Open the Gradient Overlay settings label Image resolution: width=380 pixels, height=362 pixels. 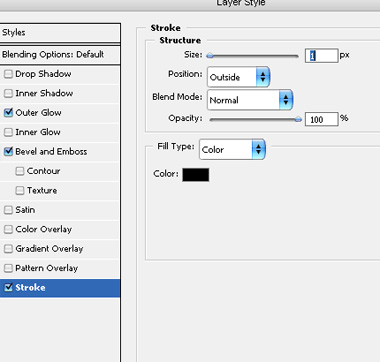point(49,249)
